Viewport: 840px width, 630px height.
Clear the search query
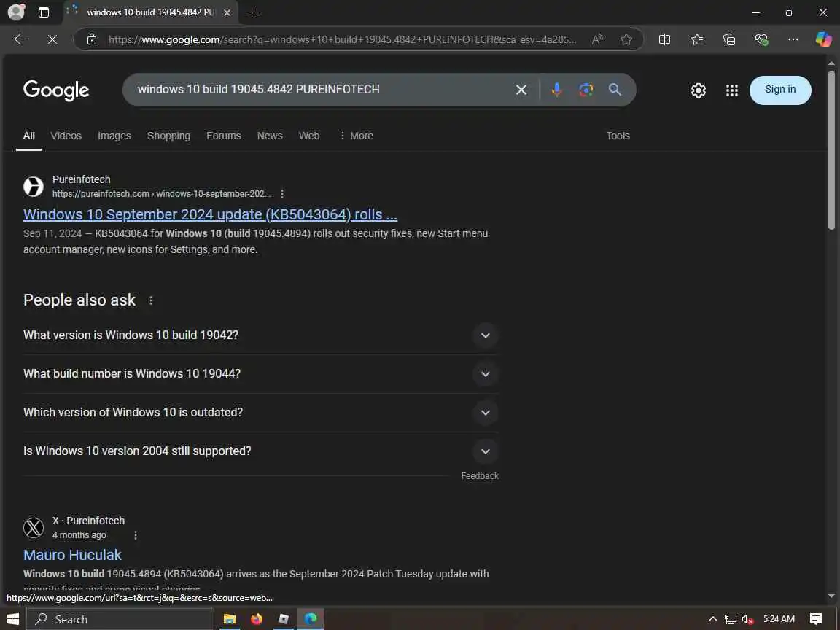click(x=521, y=90)
